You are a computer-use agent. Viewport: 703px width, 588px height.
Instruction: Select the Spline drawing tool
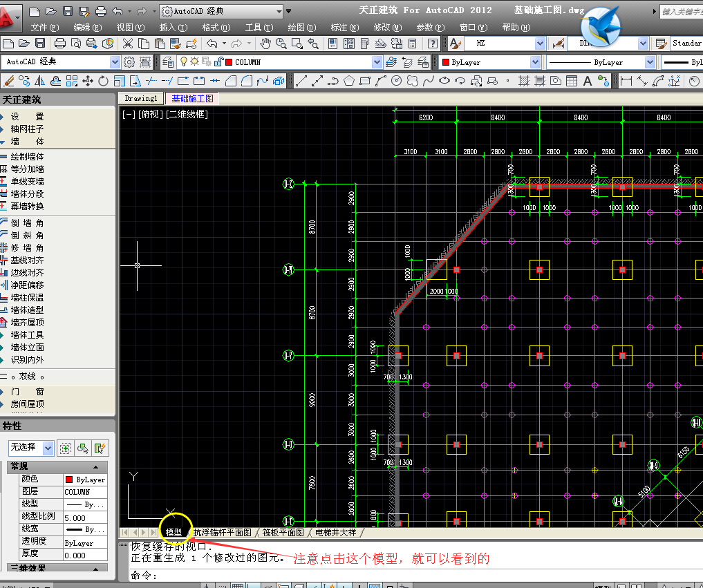tap(428, 81)
